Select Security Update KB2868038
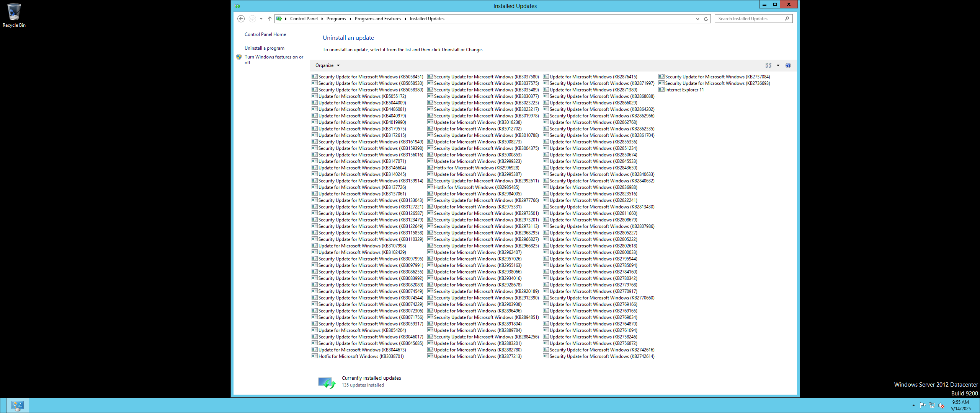The height and width of the screenshot is (413, 980). pos(599,96)
